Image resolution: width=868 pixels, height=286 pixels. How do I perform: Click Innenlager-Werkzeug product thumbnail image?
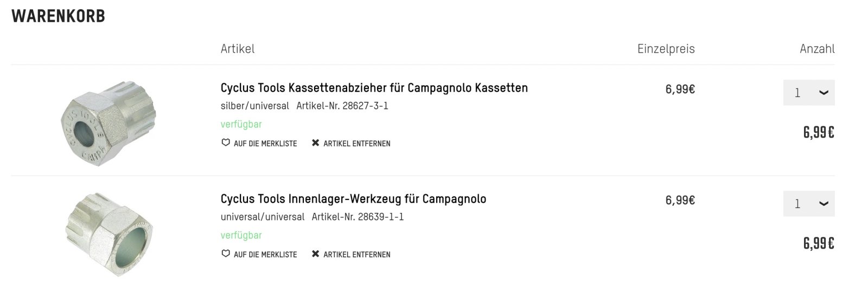click(x=108, y=234)
